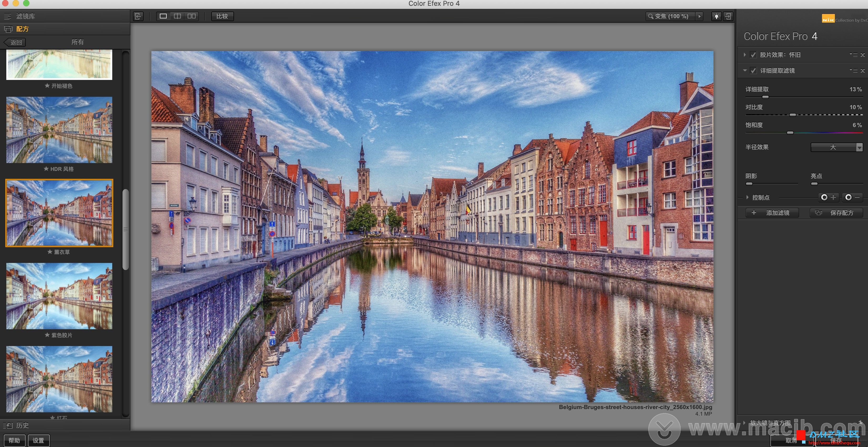
Task: Select the HDR 风格 recipe thumbnail
Action: (59, 130)
